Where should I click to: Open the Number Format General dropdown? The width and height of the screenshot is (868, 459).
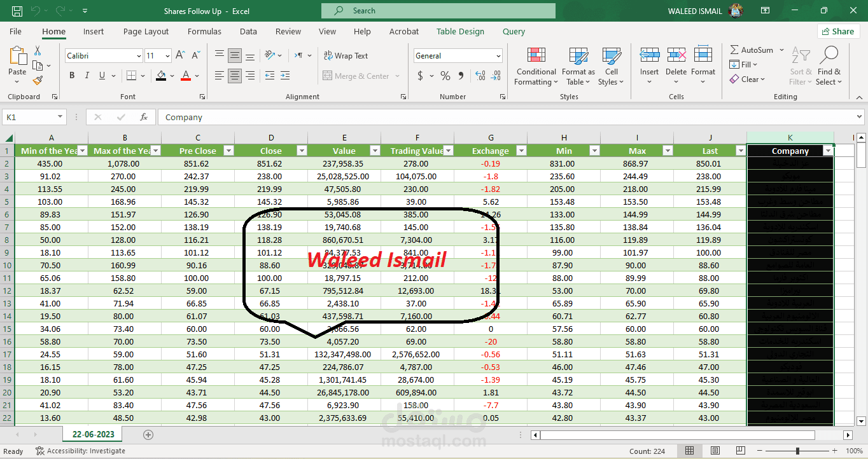coord(497,56)
